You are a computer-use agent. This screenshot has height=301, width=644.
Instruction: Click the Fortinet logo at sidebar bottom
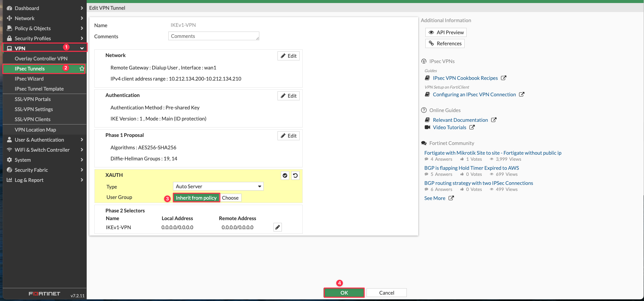[x=44, y=294]
